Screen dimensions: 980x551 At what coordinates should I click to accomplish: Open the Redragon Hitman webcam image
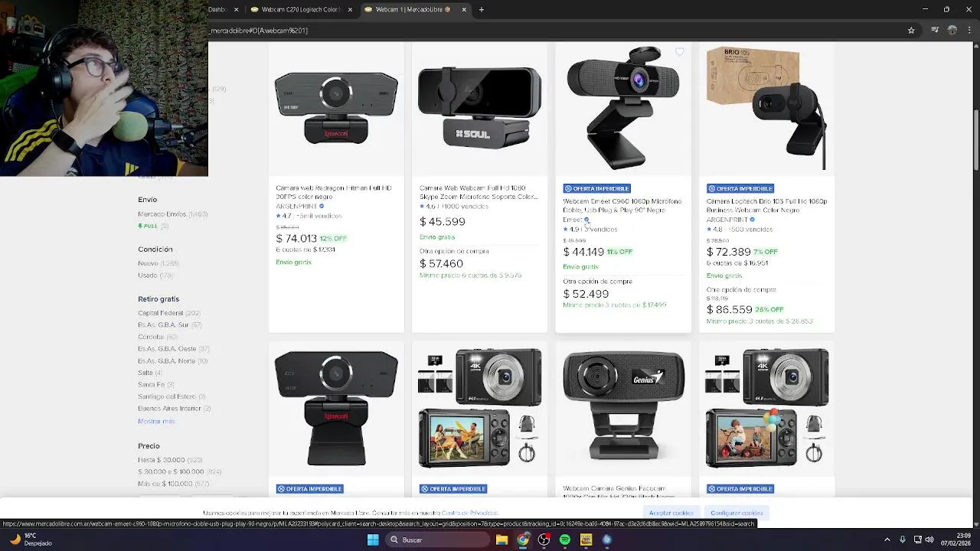point(336,108)
